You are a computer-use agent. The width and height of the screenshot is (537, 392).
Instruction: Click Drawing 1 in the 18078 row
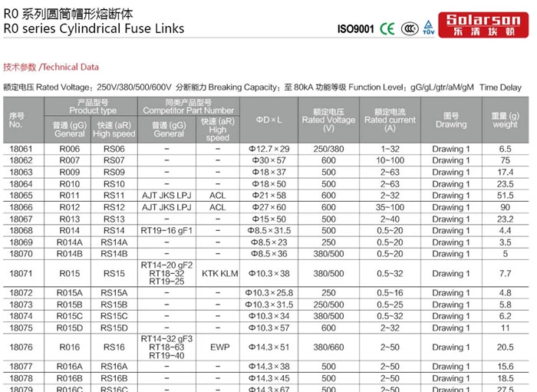(x=450, y=378)
